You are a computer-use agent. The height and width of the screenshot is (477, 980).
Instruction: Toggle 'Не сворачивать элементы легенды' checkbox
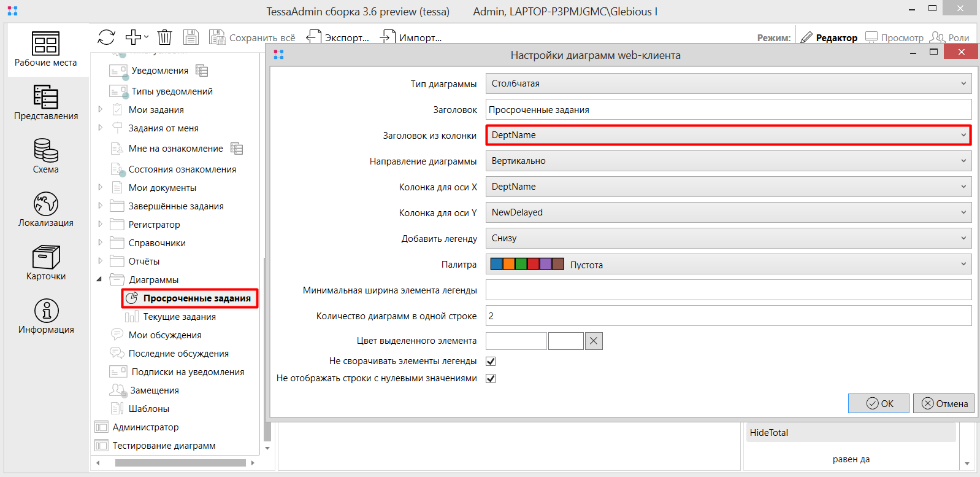click(x=491, y=361)
